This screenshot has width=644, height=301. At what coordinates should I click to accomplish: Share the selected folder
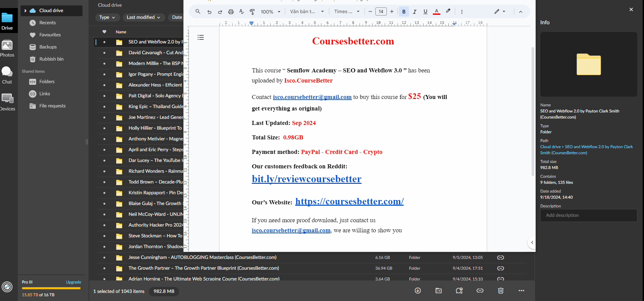459,291
